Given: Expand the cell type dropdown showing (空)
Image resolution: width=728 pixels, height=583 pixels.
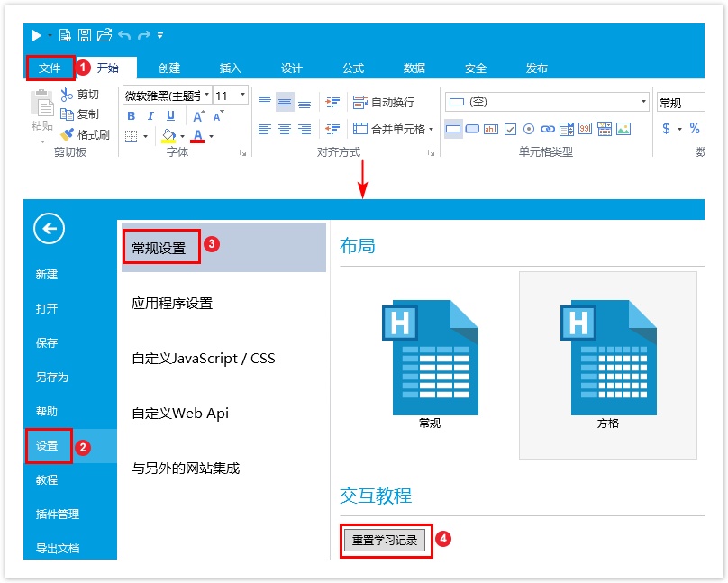Looking at the screenshot, I should [643, 102].
